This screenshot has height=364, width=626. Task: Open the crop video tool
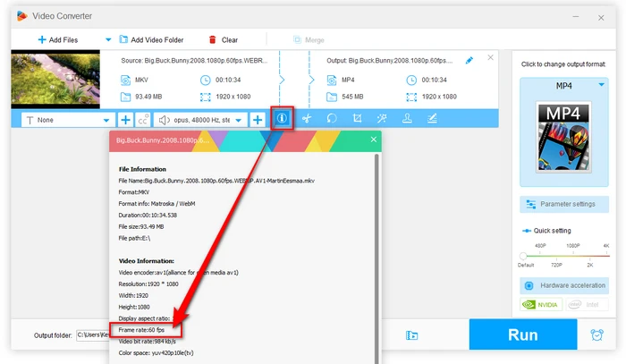point(357,119)
